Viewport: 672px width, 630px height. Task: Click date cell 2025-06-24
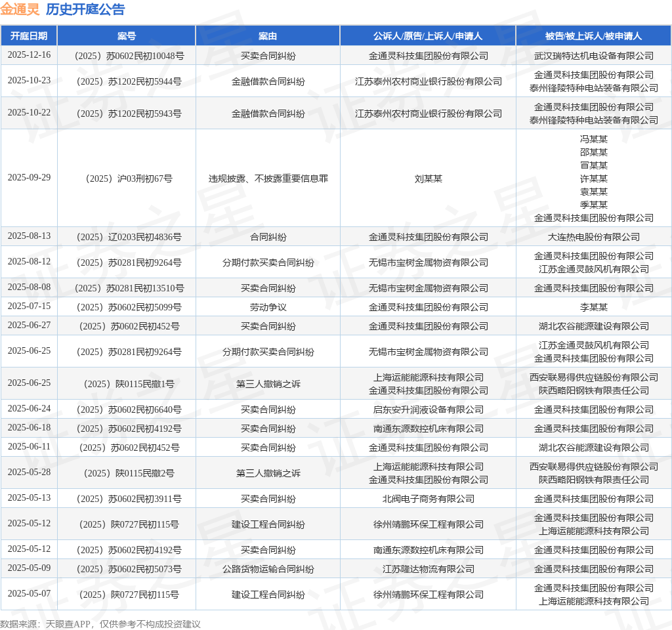[29, 409]
